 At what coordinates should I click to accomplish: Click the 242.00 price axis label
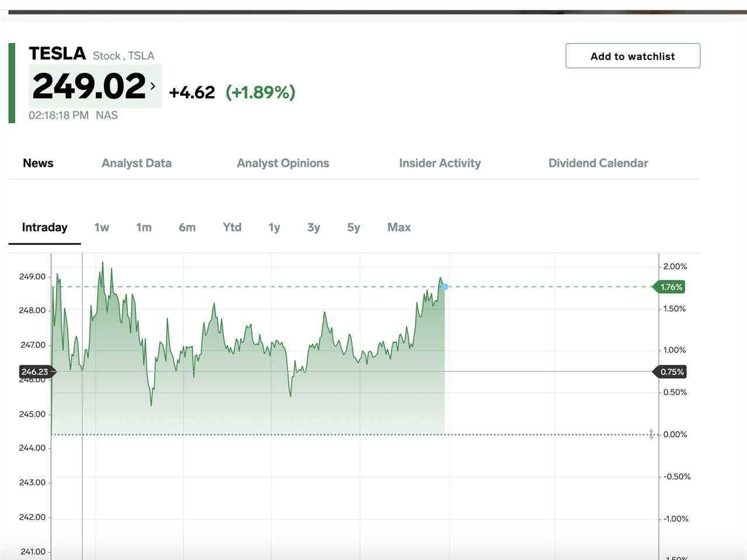(32, 517)
